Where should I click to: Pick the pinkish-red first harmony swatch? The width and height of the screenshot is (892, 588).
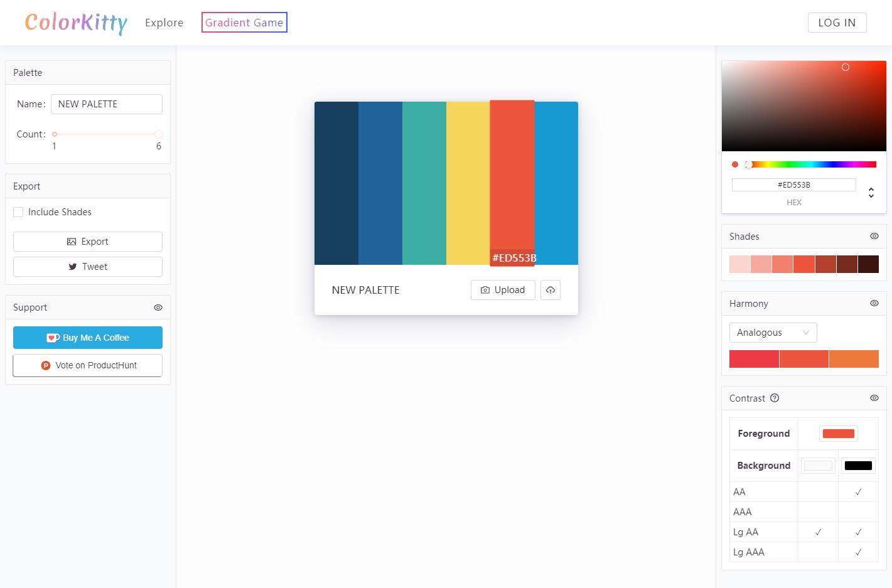coord(754,359)
